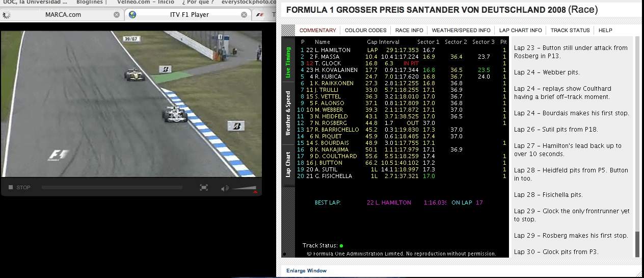The image size is (644, 278).
Task: Click R. KUBICA row name
Action: point(329,77)
